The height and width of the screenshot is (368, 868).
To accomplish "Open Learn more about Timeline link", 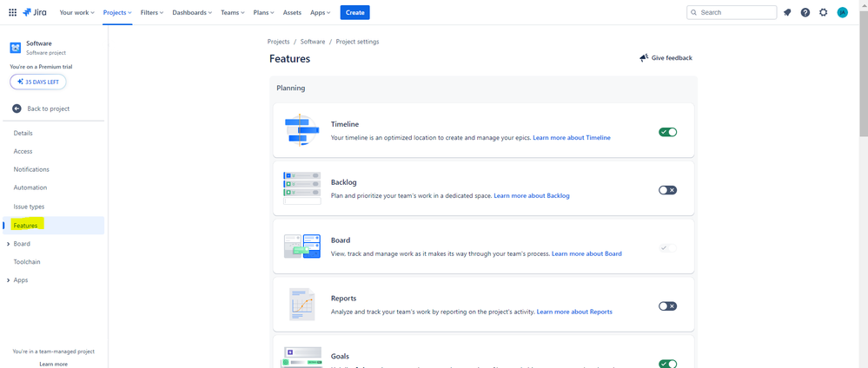I will [x=572, y=137].
